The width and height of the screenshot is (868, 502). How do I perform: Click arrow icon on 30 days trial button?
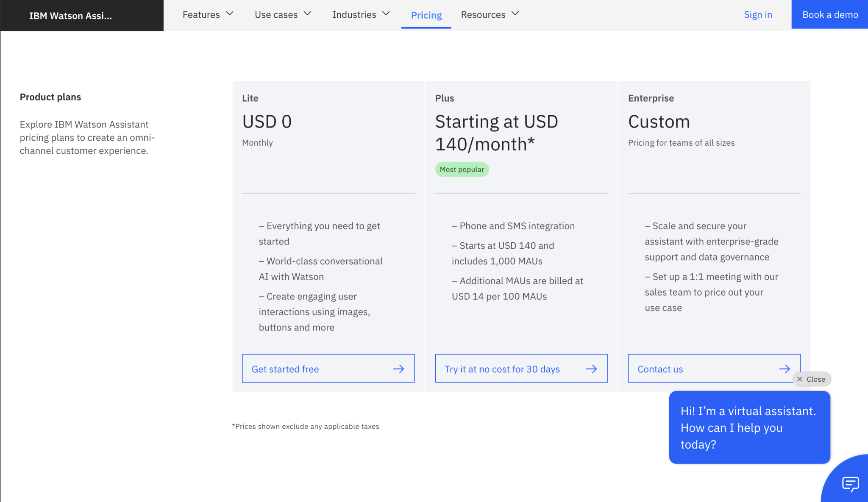(591, 369)
